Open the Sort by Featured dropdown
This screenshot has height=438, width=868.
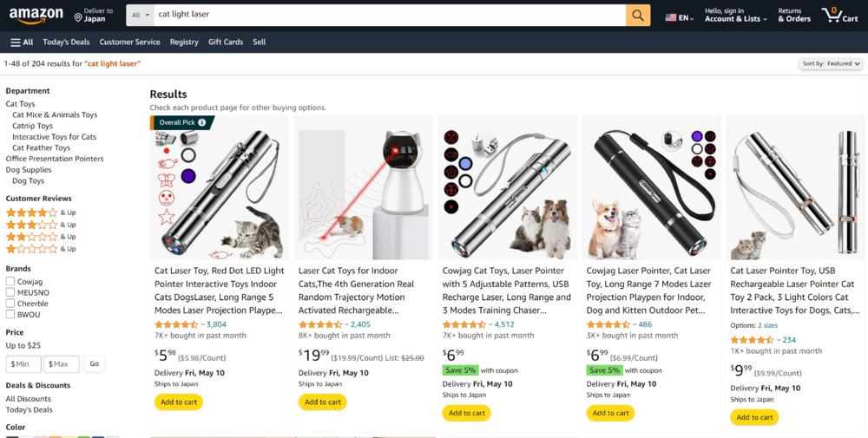(832, 63)
